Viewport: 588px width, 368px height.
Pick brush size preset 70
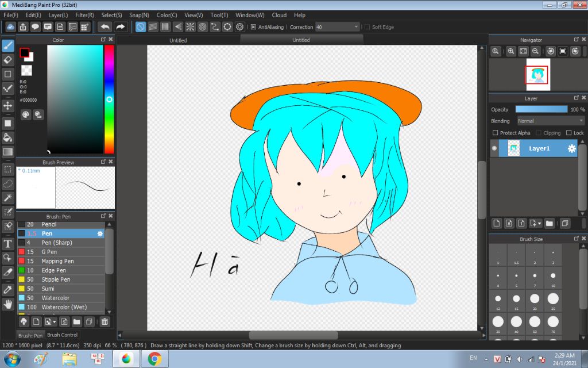pos(553,323)
